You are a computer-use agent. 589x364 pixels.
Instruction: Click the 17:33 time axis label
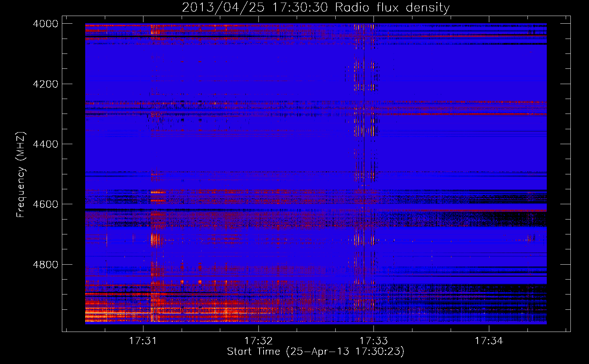(373, 341)
